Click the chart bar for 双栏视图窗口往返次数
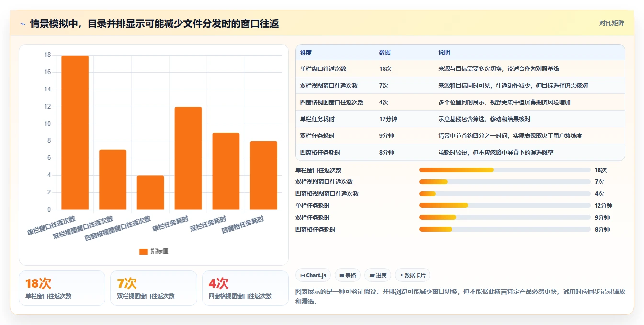 click(113, 179)
